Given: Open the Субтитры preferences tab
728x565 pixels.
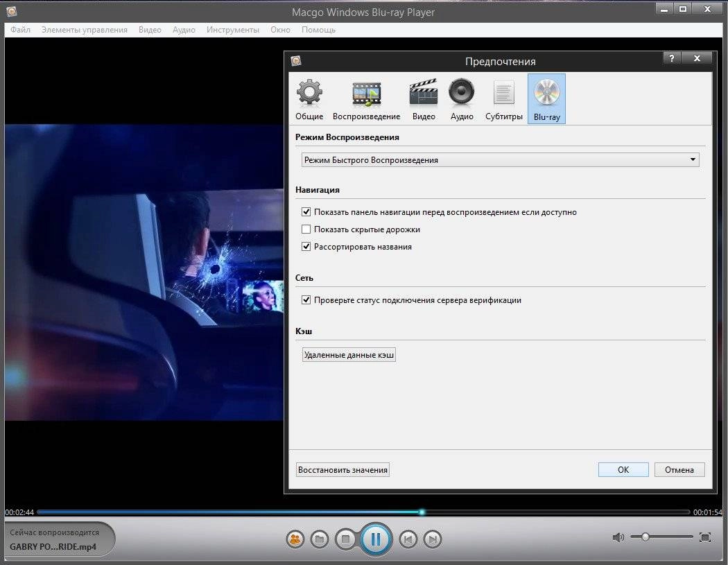Looking at the screenshot, I should pyautogui.click(x=504, y=99).
